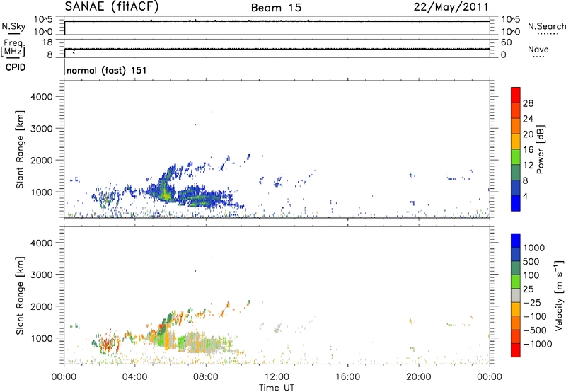The image size is (566, 392).
Task: Click the 4000 range label on power panel
Action: [41, 97]
